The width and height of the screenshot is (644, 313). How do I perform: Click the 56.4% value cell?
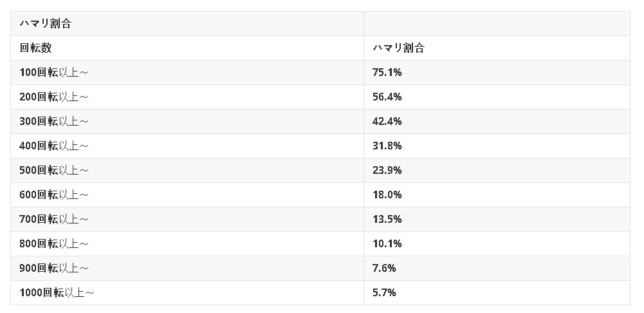(x=387, y=97)
